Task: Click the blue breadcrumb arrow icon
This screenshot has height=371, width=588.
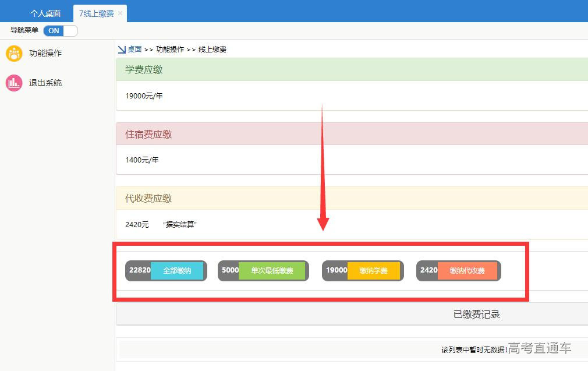Action: tap(122, 50)
